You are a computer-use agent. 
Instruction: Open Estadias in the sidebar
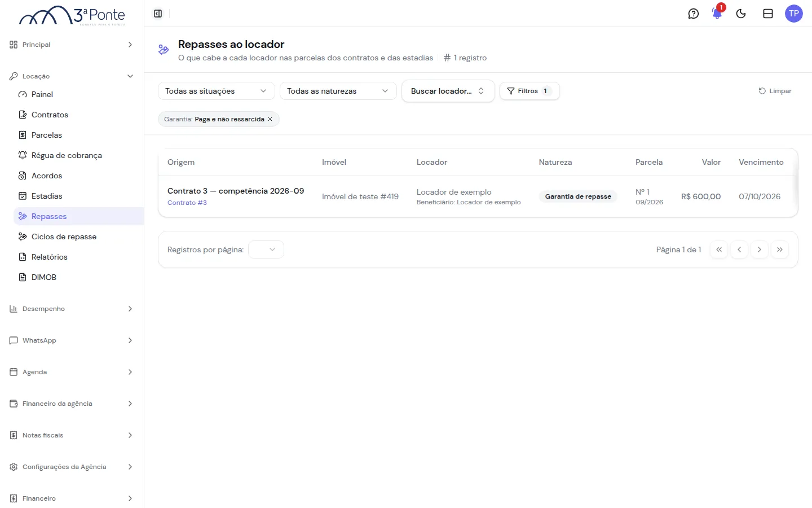78,196
